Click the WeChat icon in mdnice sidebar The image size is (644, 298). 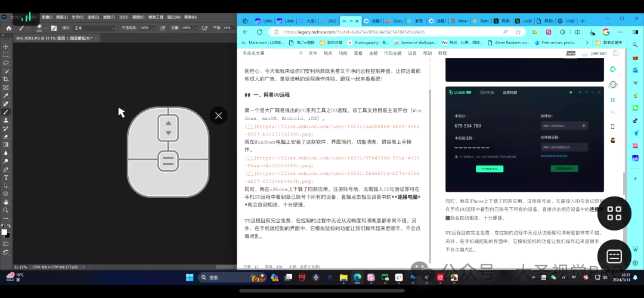(x=613, y=69)
